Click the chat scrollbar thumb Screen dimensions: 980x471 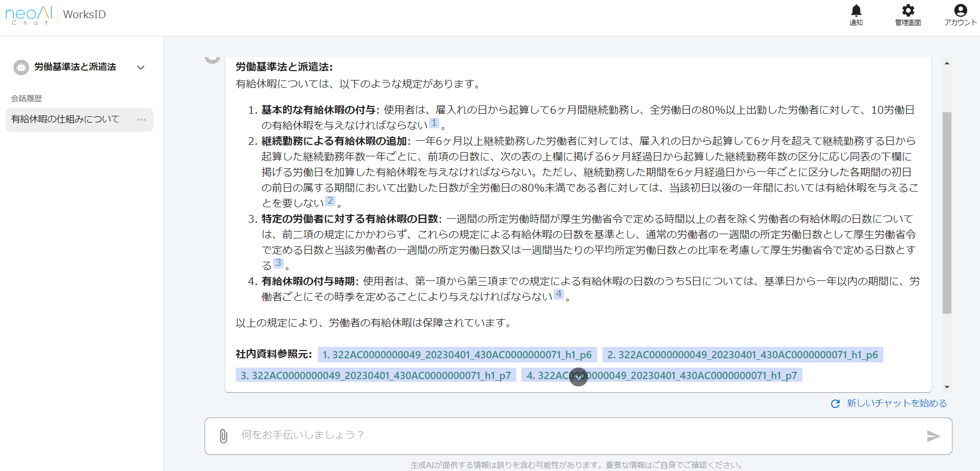tap(947, 213)
